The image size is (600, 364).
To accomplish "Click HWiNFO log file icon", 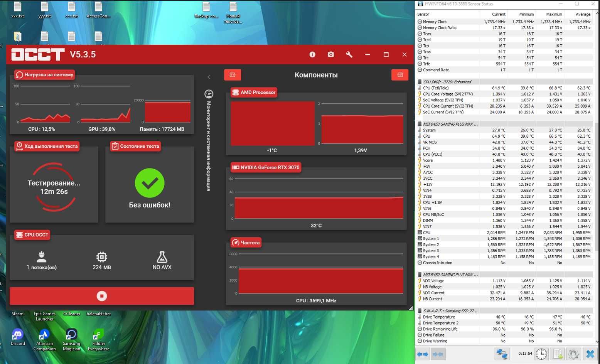I will pos(557,354).
